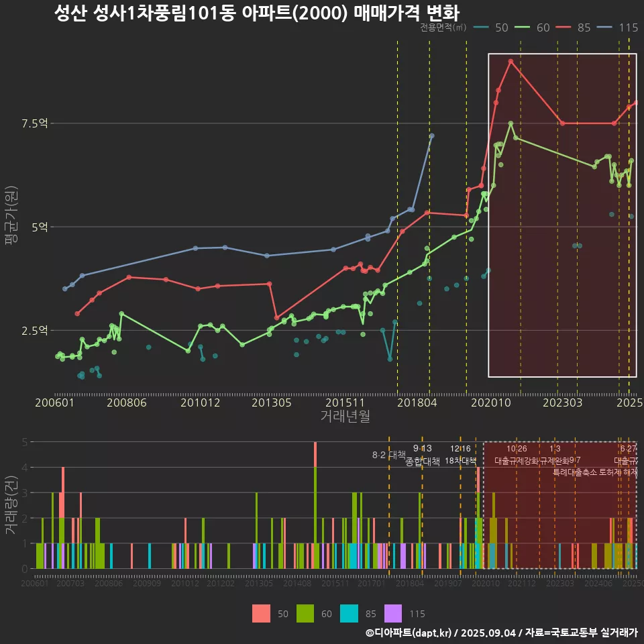The height and width of the screenshot is (644, 644).
Task: Click the '평균가(원)' y-axis title
Action: pos(11,215)
